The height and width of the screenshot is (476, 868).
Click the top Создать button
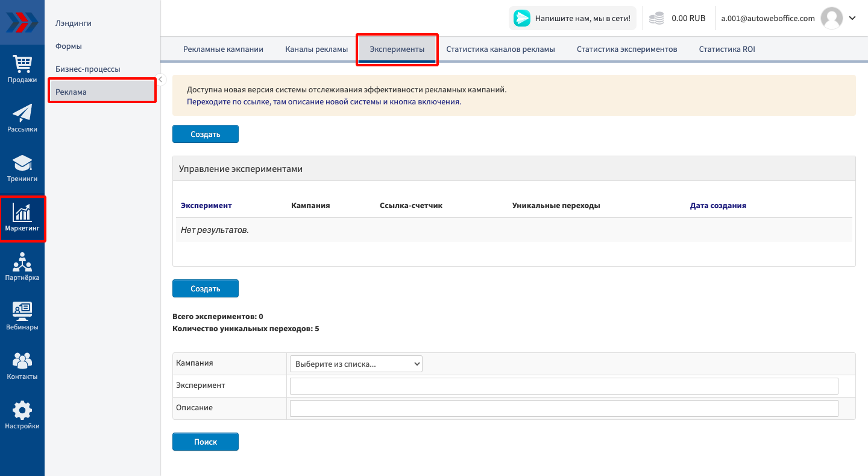tap(206, 134)
